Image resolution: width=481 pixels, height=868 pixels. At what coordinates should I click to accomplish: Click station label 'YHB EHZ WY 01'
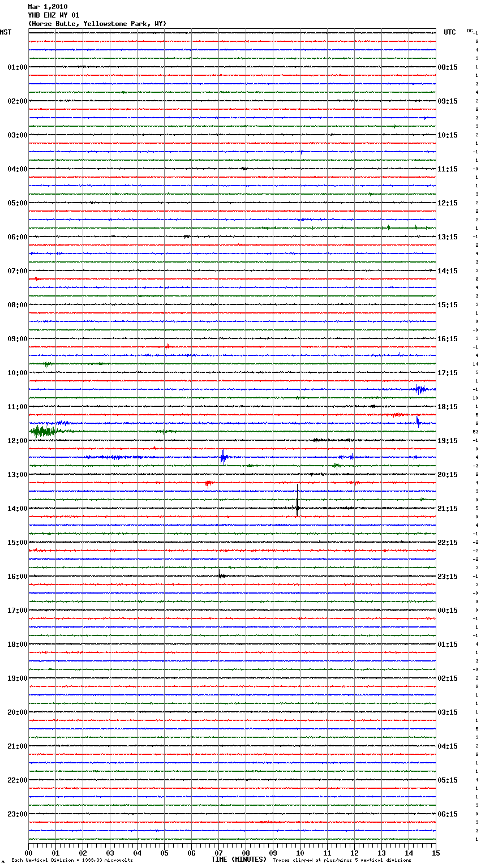(x=54, y=15)
